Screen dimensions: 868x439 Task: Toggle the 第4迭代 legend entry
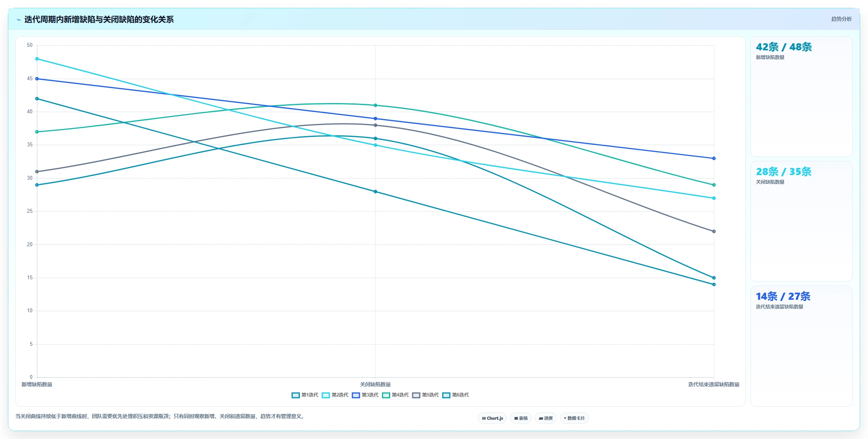396,395
